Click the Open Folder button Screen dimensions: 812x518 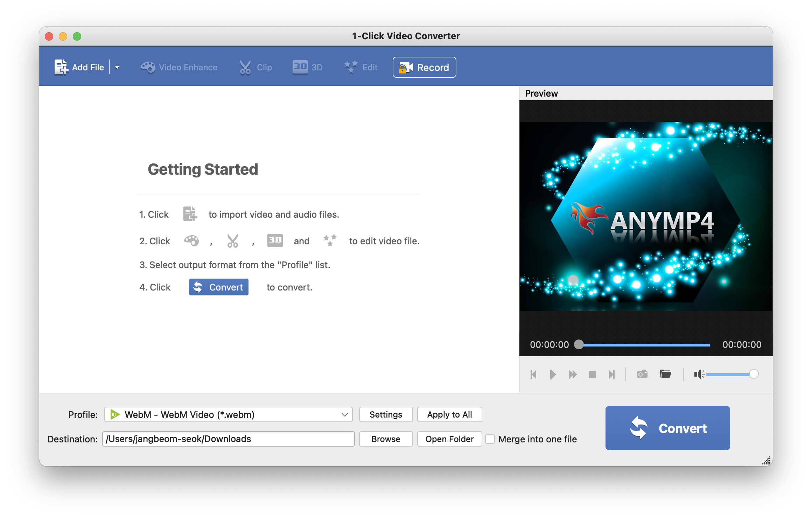(449, 439)
